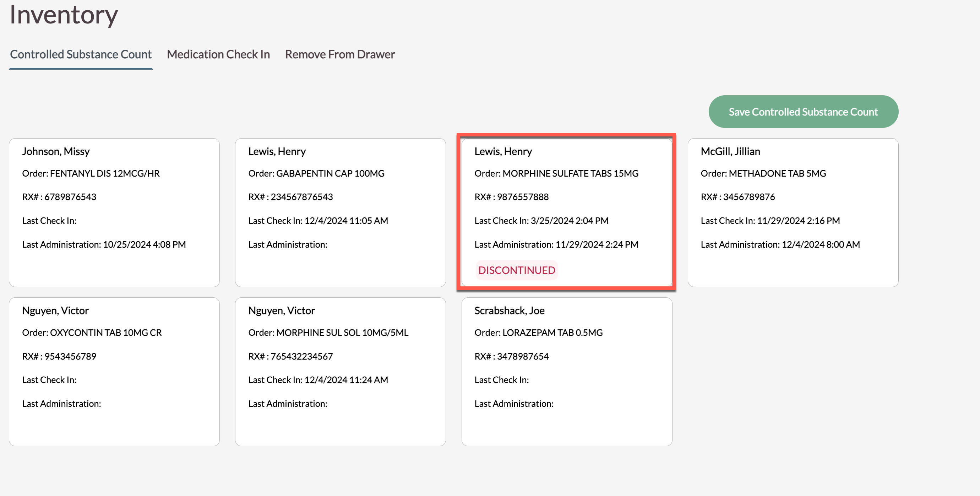Viewport: 980px width, 496px height.
Task: Click the DISCONTINUED badge
Action: click(516, 270)
